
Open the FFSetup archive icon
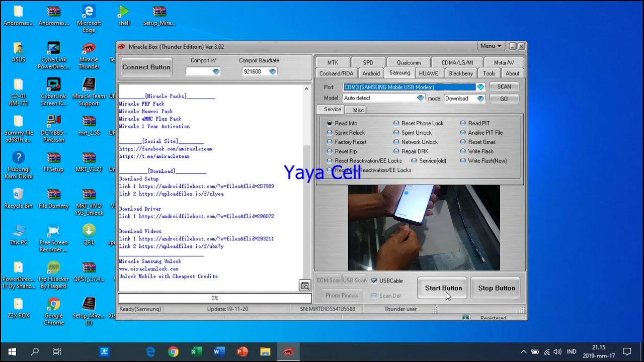(x=53, y=162)
